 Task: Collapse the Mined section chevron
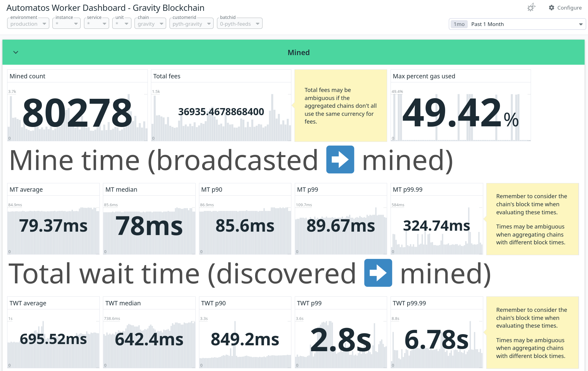[16, 52]
